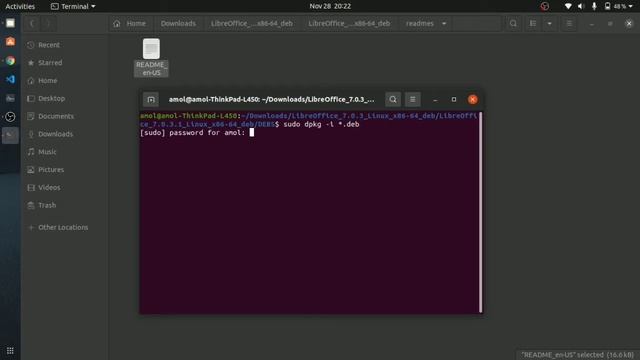Click the sudo password prompt line
The width and height of the screenshot is (640, 360).
tap(192, 133)
